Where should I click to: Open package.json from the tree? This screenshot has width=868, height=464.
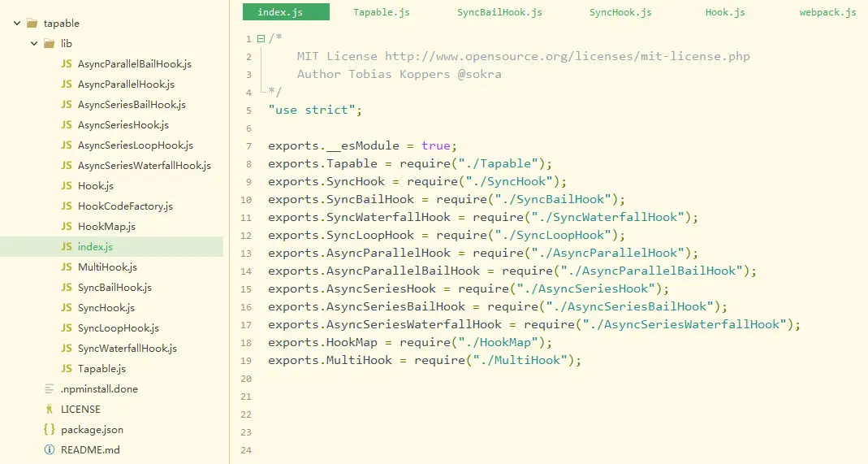[x=92, y=430]
